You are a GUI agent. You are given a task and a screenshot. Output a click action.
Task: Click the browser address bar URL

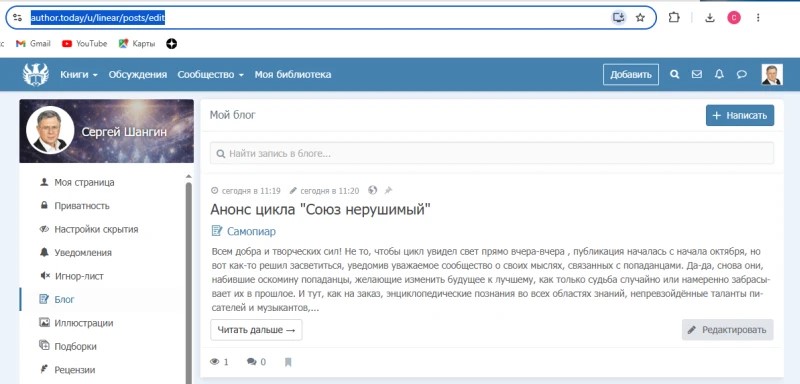point(97,18)
